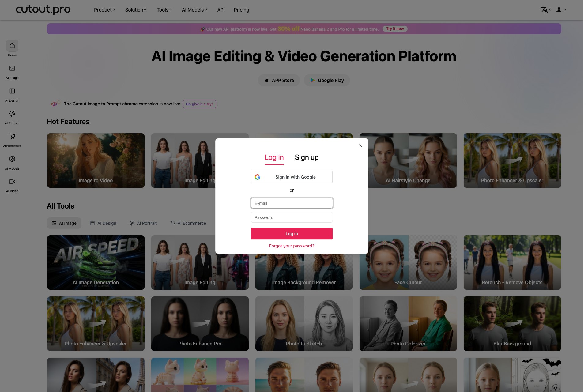Open AI Design in the sidebar
This screenshot has height=392, width=588.
point(12,91)
